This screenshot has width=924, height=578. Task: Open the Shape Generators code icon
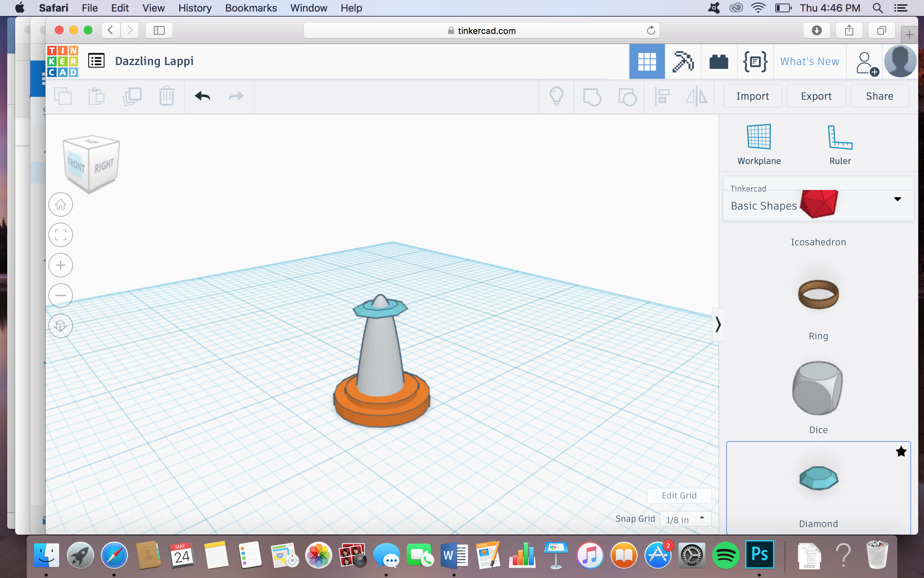(755, 61)
